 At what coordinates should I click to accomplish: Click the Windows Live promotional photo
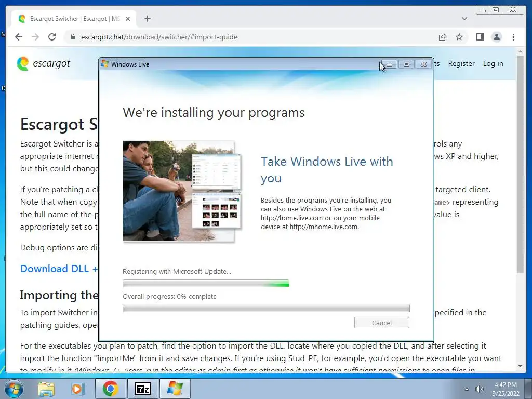point(182,191)
